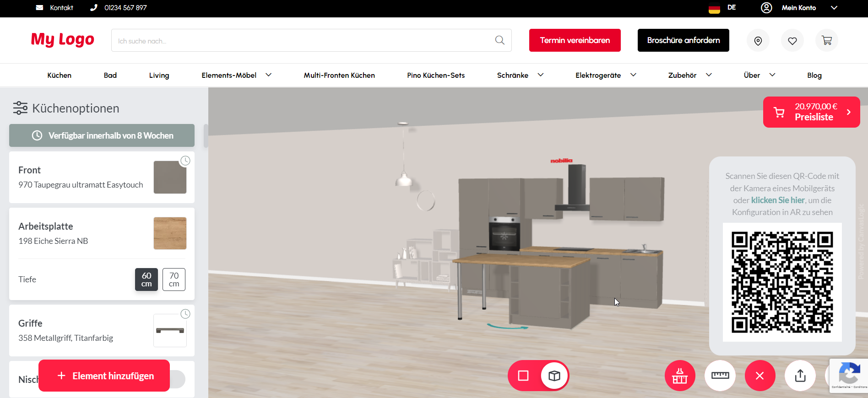Open the shopping cart icon in header
Screen dimensions: 868x398
(827, 41)
